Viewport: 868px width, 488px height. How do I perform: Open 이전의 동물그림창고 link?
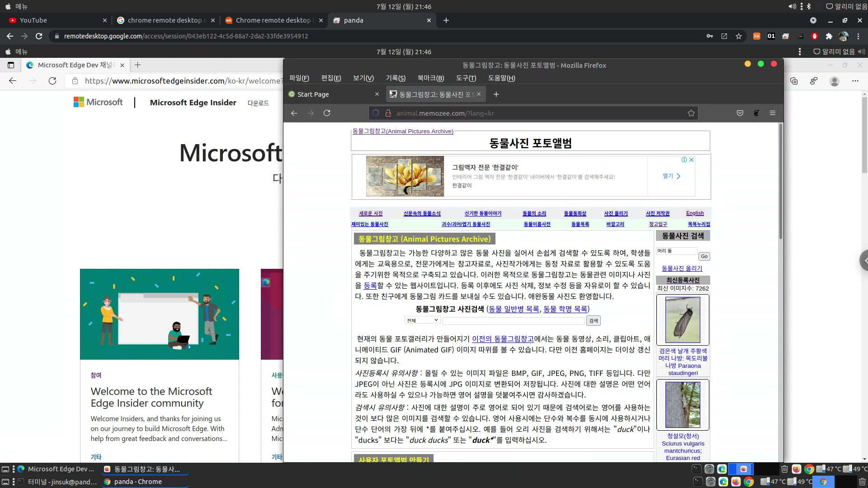click(x=503, y=338)
